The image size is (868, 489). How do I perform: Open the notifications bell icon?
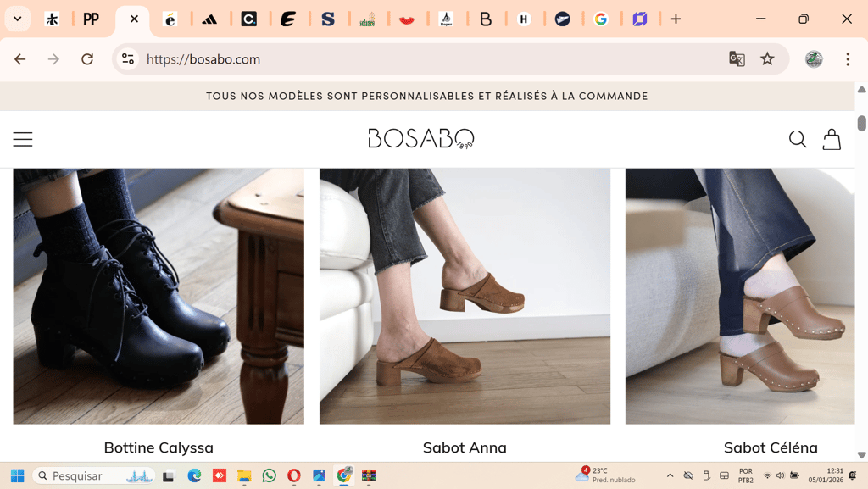pos(853,475)
